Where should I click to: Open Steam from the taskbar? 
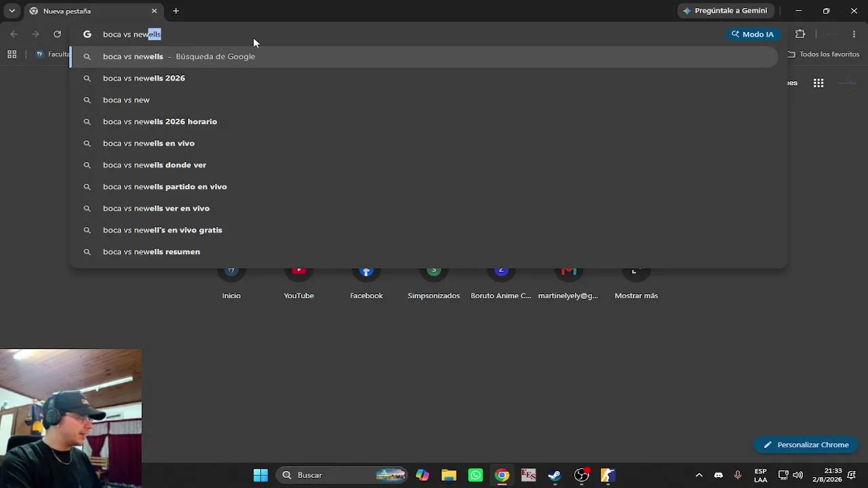click(555, 475)
